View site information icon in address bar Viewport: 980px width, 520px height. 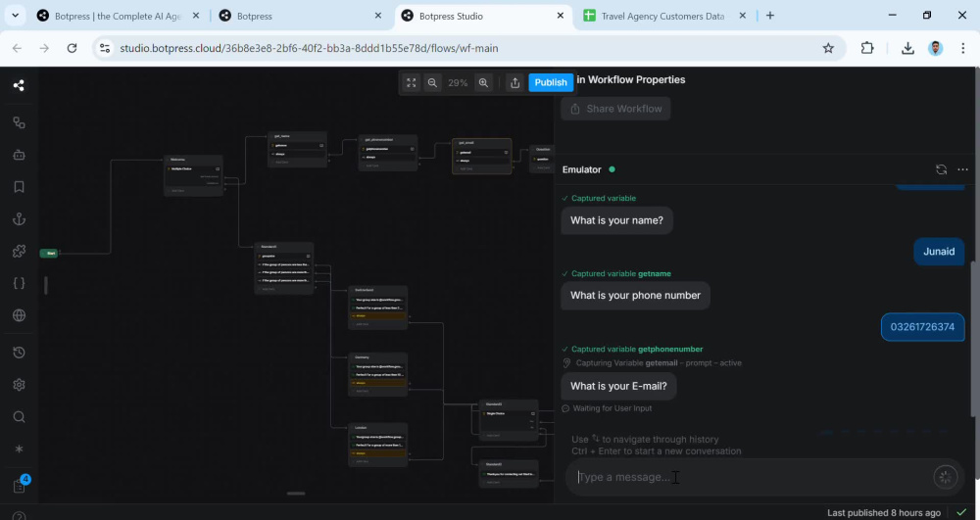(105, 48)
